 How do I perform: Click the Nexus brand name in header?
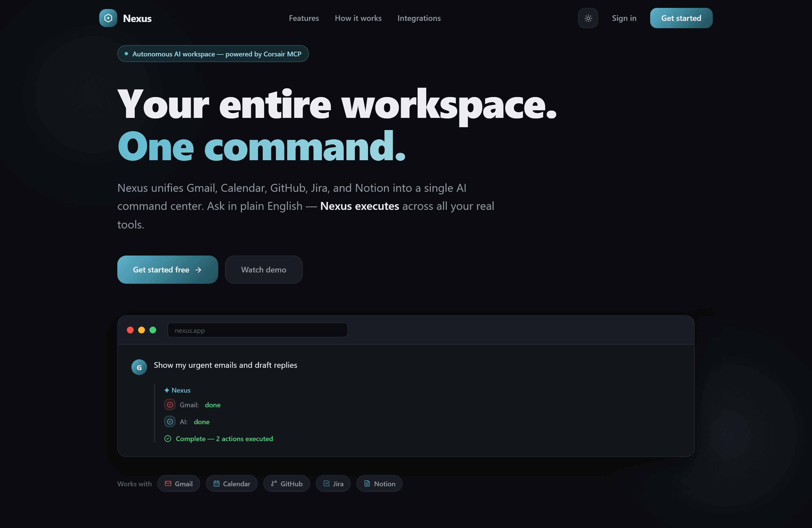pos(137,18)
